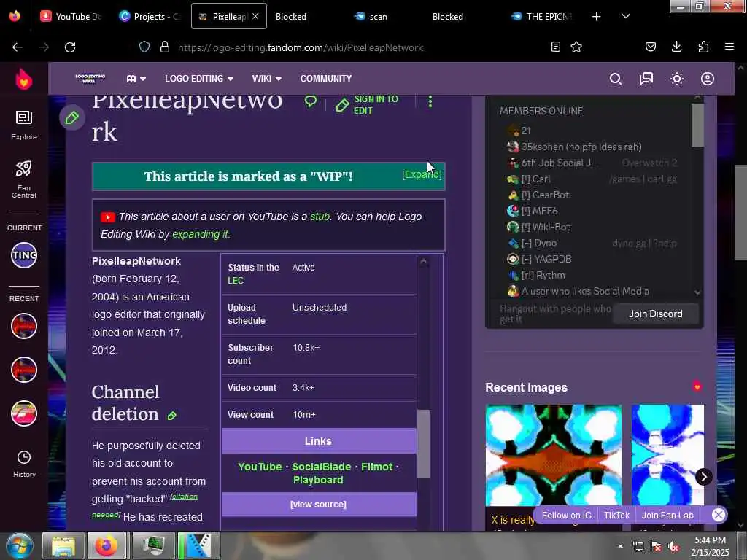747x560 pixels.
Task: Click the Fandom flame logo
Action: [24, 79]
